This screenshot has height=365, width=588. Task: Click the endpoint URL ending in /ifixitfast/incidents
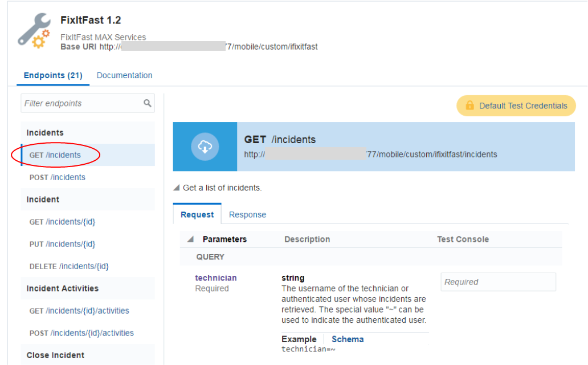coord(370,155)
